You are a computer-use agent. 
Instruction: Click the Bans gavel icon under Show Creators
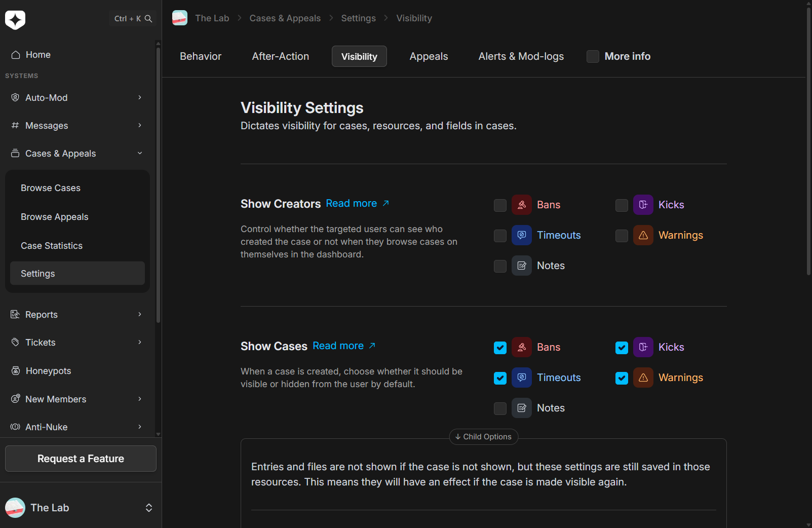pyautogui.click(x=522, y=205)
